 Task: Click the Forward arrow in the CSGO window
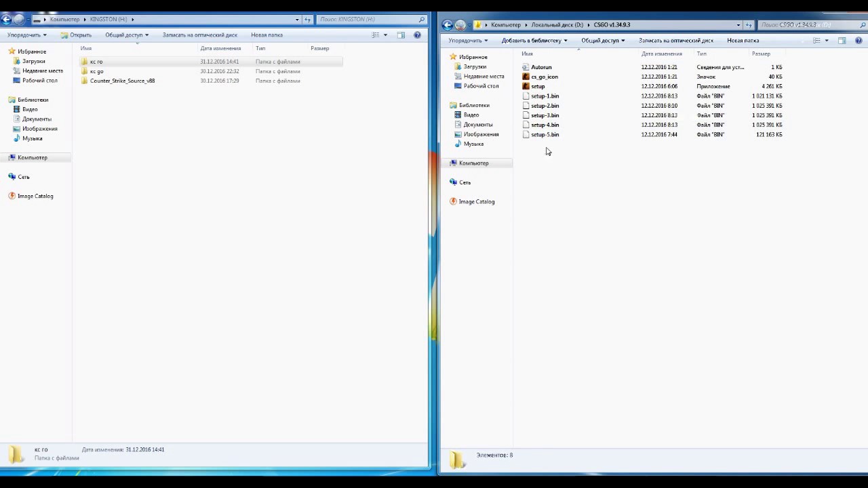click(x=460, y=25)
